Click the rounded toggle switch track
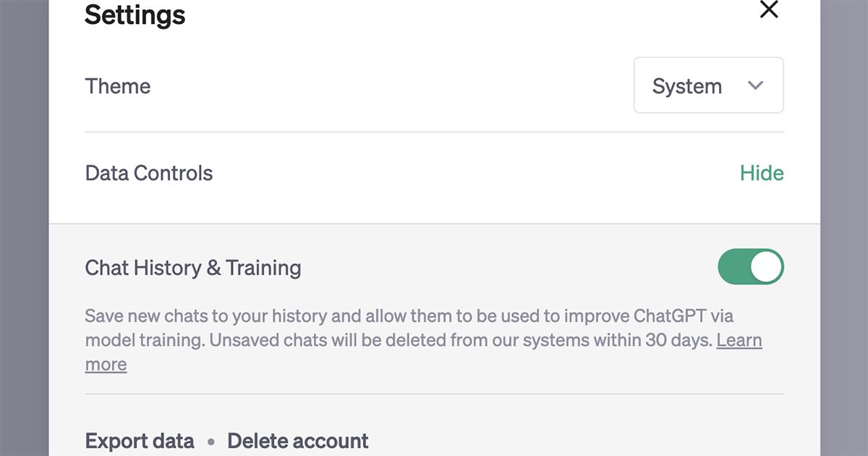The height and width of the screenshot is (456, 868). coord(750,266)
